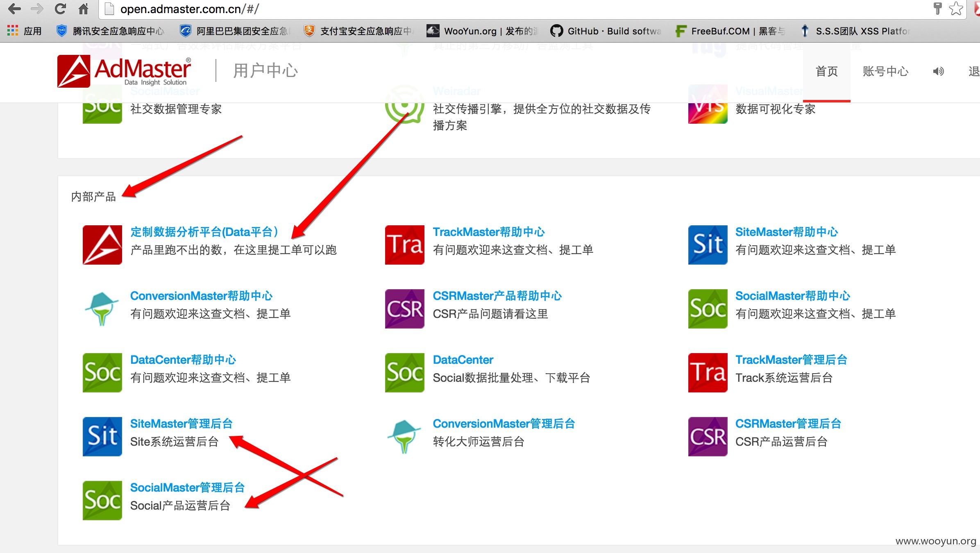Image resolution: width=980 pixels, height=553 pixels.
Task: Click the Sit icon for SiteMaster帮助中心
Action: (x=708, y=245)
